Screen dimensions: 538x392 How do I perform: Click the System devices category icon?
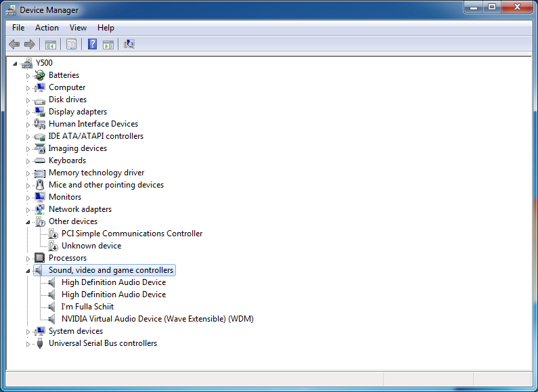tap(40, 331)
